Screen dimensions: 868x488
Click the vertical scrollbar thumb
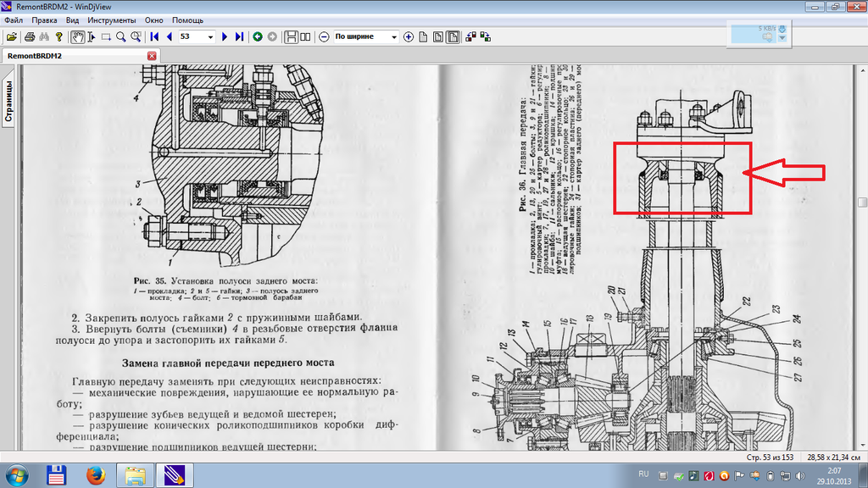(x=862, y=202)
